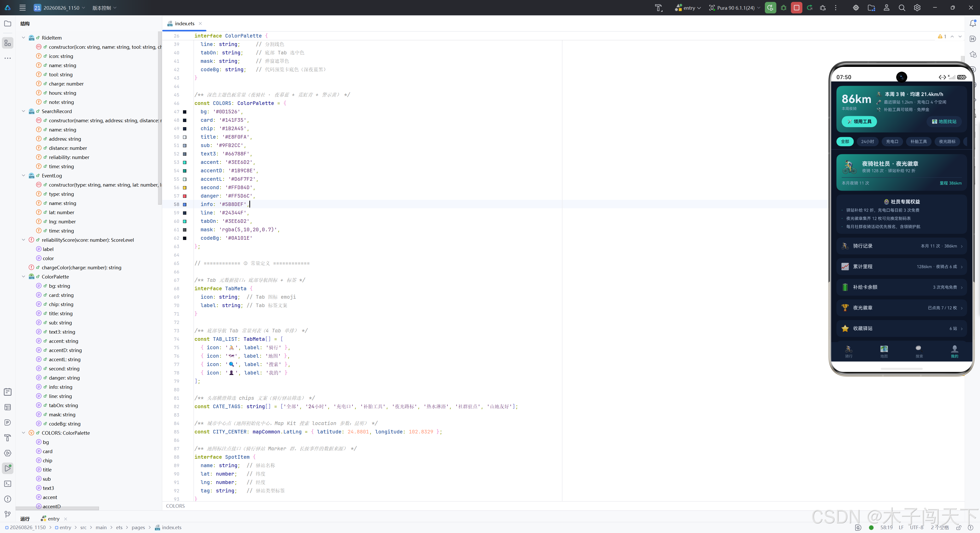The image size is (980, 533).
Task: Click the warning count indicator in the editor
Action: pyautogui.click(x=942, y=37)
